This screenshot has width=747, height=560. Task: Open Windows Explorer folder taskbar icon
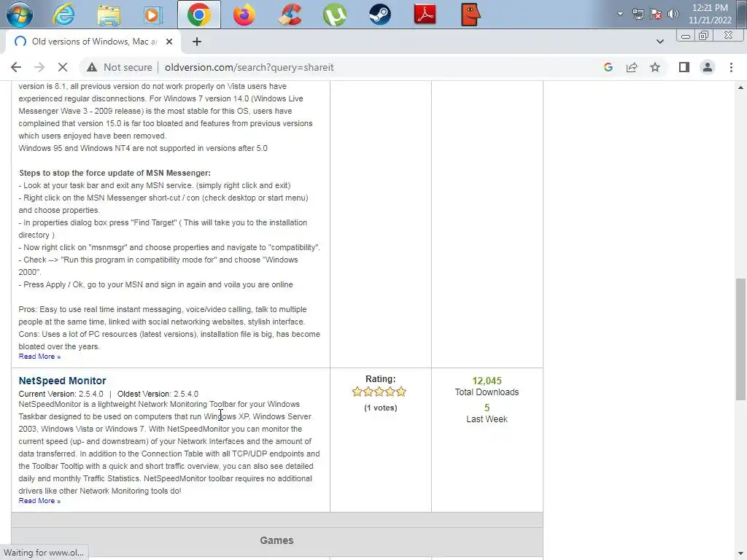point(109,15)
